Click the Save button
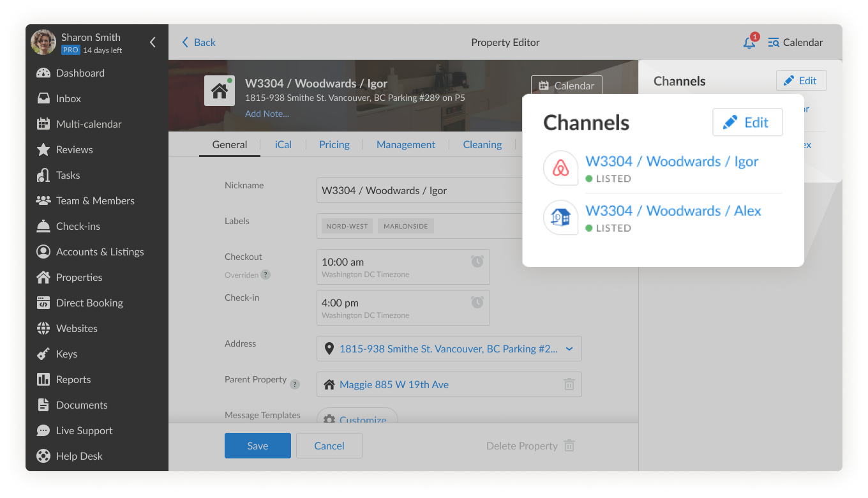The width and height of the screenshot is (868, 498). click(x=258, y=446)
